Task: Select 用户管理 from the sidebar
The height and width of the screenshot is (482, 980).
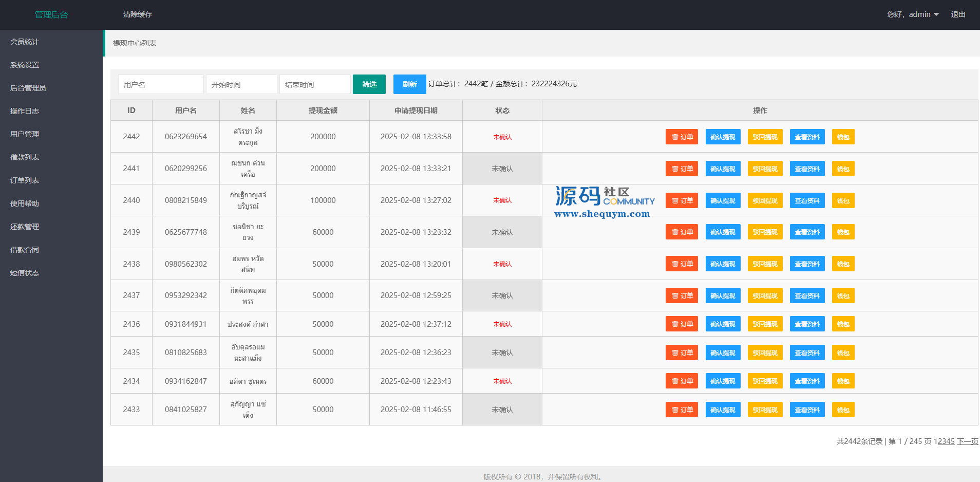Action: tap(25, 134)
